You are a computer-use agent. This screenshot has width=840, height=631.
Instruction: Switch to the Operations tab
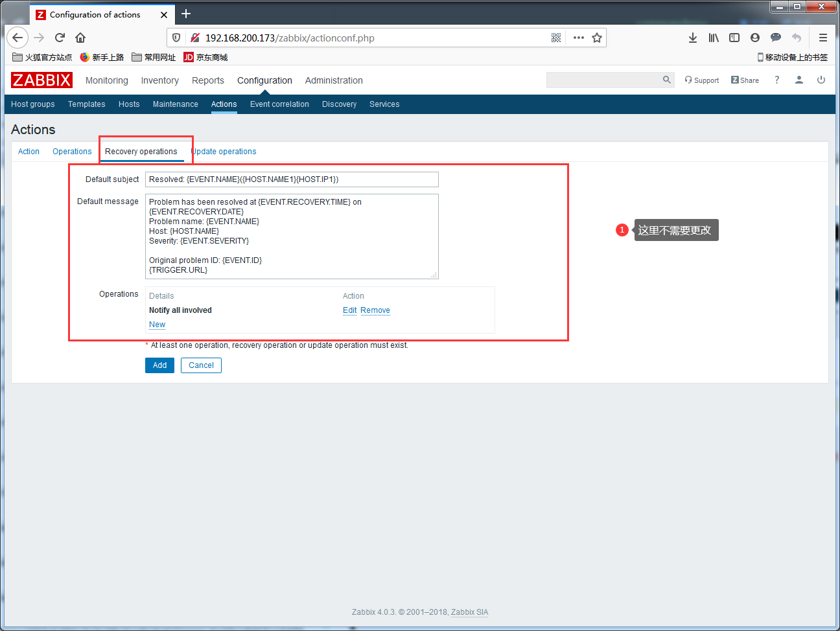tap(72, 152)
